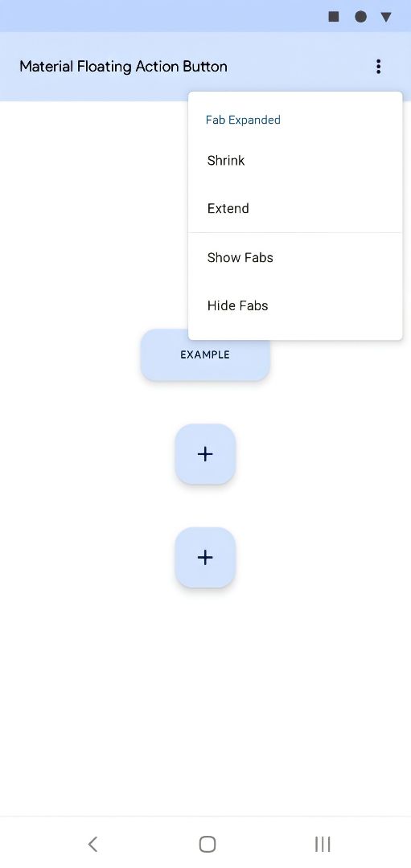
Task: Open recent apps from navigation bar
Action: (323, 844)
